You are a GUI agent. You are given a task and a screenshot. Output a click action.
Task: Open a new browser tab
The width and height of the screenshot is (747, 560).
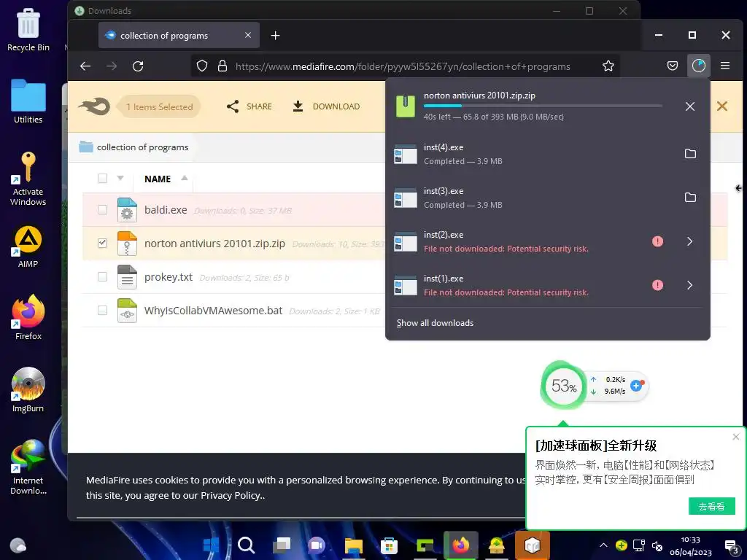click(x=275, y=35)
